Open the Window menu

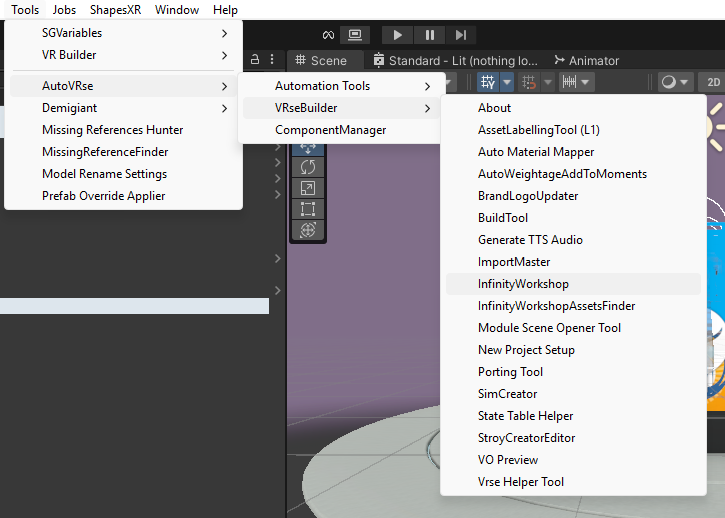(x=177, y=10)
